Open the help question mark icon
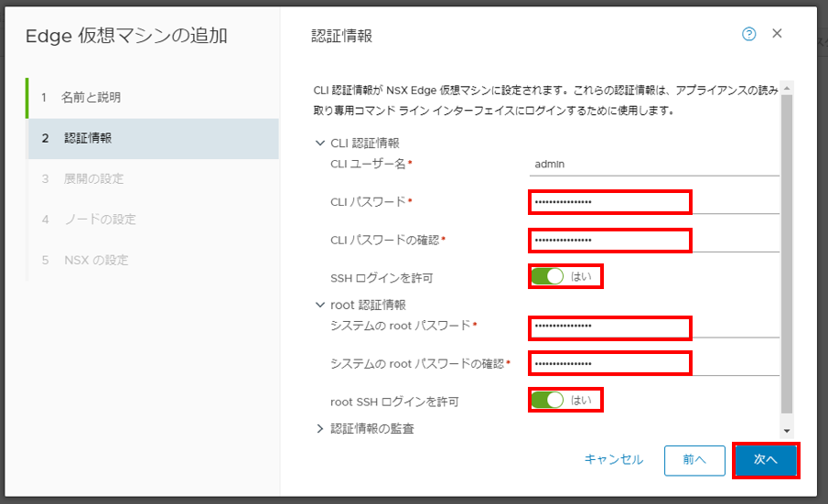 748,35
